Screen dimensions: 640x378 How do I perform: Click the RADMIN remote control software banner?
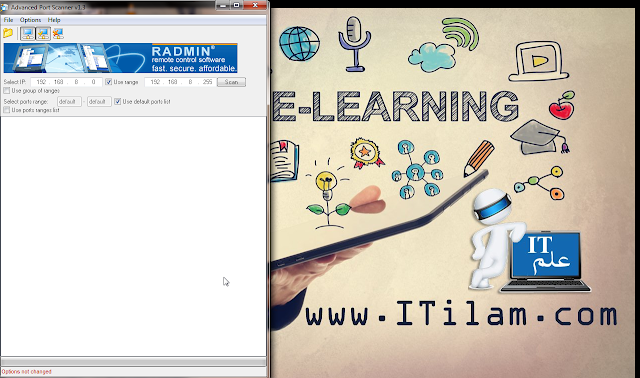point(120,58)
